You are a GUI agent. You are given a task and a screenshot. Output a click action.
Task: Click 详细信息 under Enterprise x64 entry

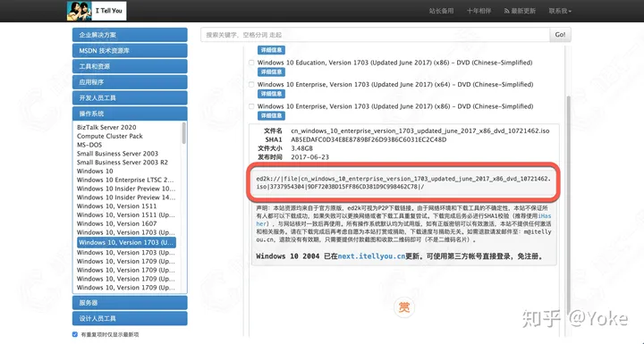click(x=271, y=94)
